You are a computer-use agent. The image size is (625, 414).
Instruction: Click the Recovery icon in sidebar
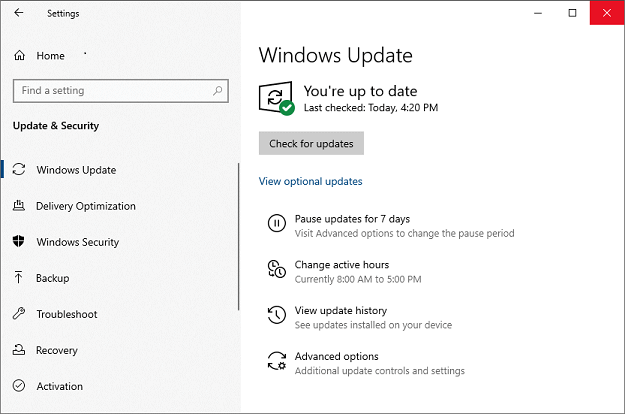click(x=19, y=350)
